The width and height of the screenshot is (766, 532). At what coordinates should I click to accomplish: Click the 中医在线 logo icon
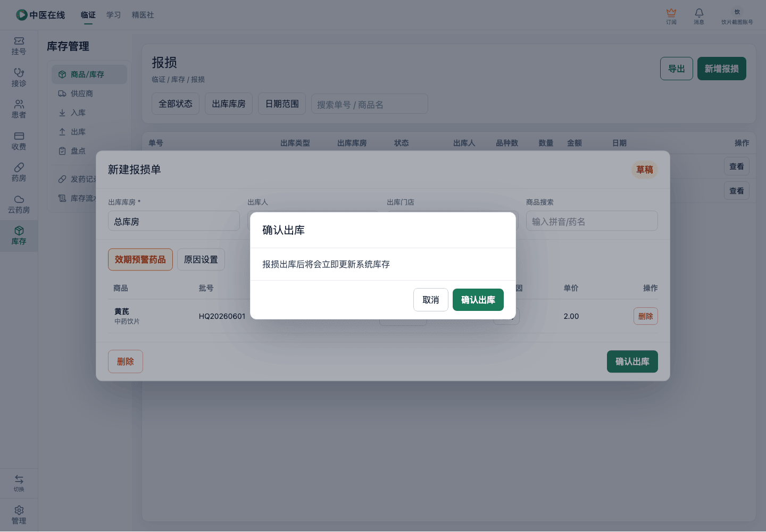click(x=22, y=15)
